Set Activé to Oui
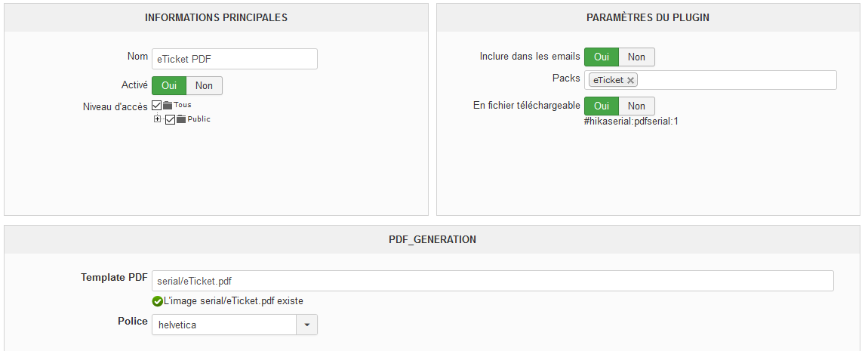 coord(169,85)
